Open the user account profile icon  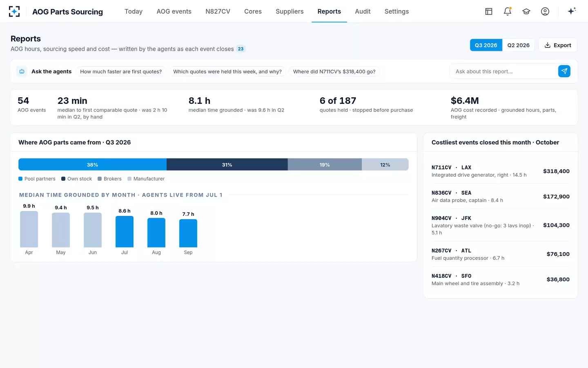click(545, 11)
